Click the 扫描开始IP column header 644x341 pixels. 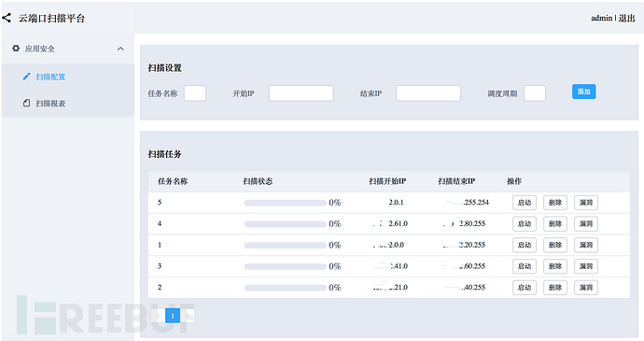387,181
